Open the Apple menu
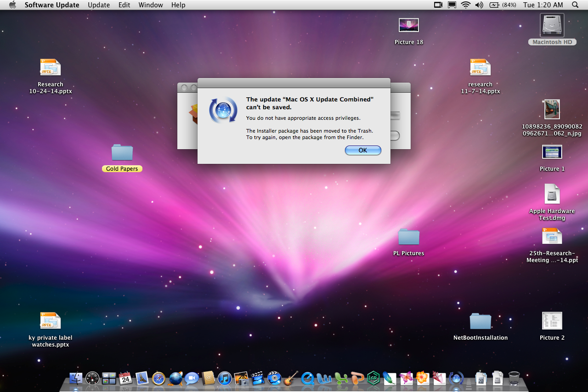This screenshot has height=392, width=588. [12, 5]
